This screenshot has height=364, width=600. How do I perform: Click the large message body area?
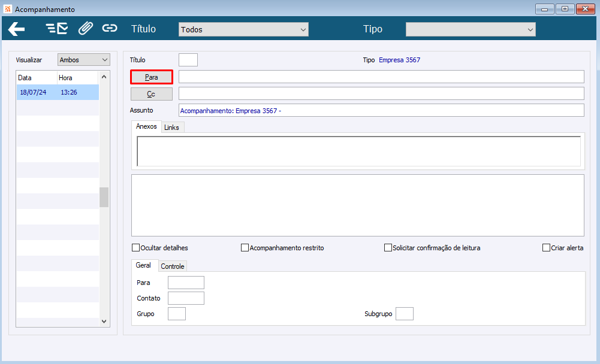pyautogui.click(x=358, y=205)
